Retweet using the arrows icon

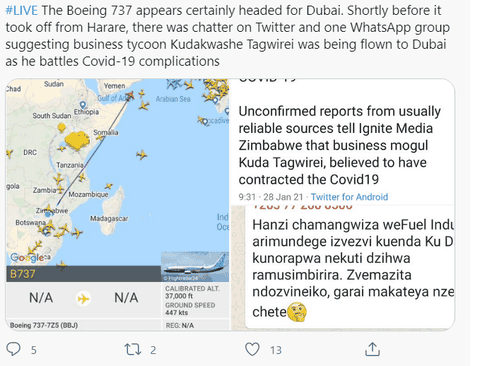[133, 349]
